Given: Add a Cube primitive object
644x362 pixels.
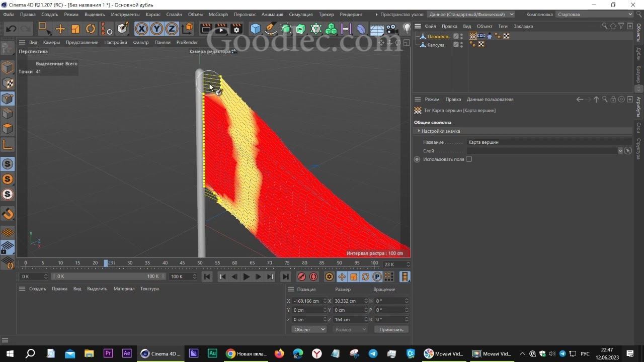Looking at the screenshot, I should click(256, 29).
